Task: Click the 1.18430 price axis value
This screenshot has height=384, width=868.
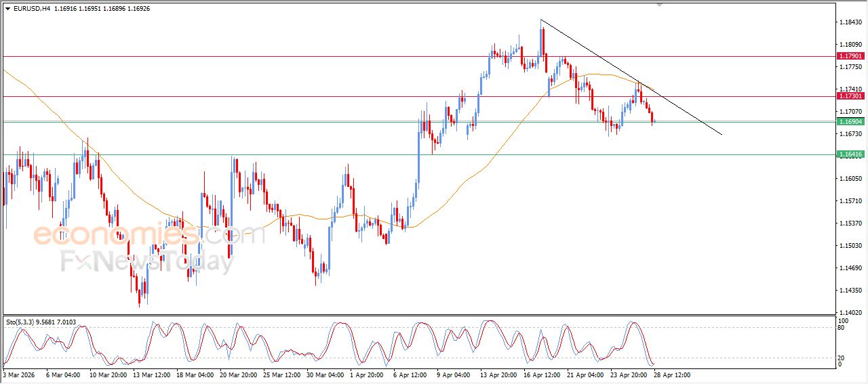Action: (x=850, y=22)
